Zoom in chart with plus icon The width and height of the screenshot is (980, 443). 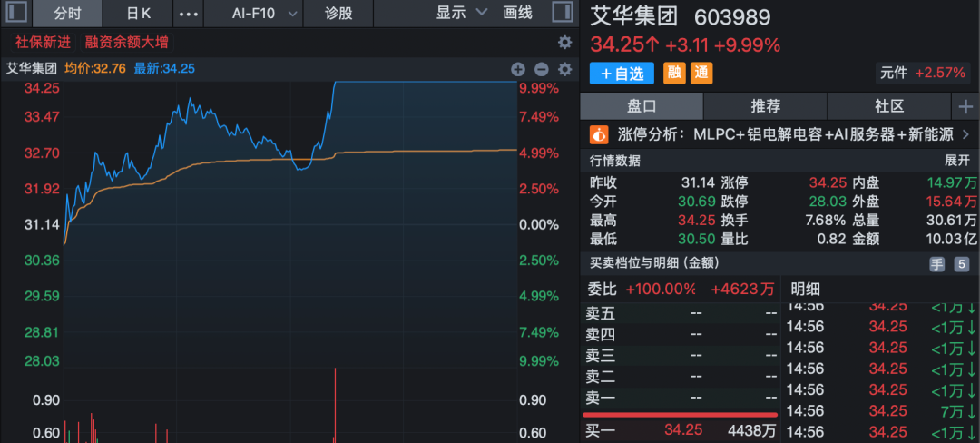(x=518, y=69)
